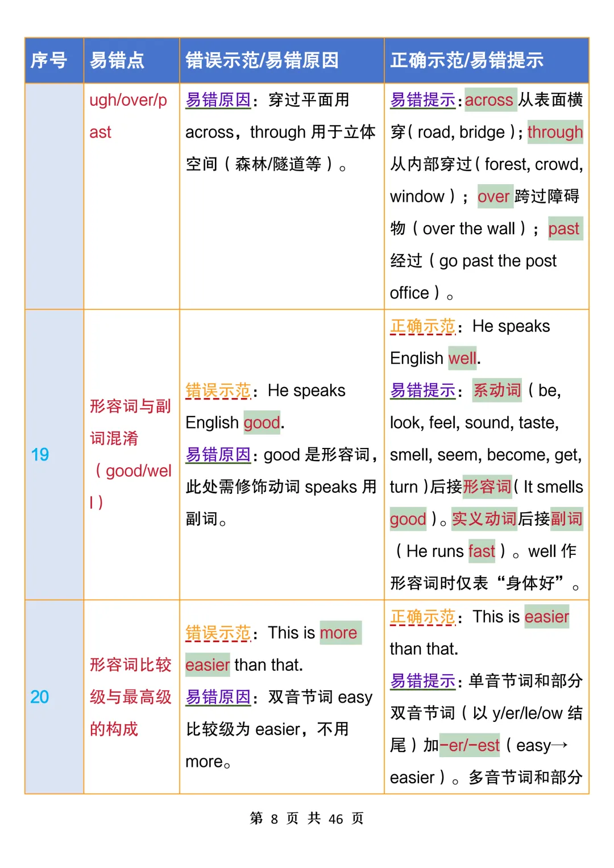The image size is (614, 868).
Task: Click highlighted word through in tips column
Action: click(x=555, y=132)
